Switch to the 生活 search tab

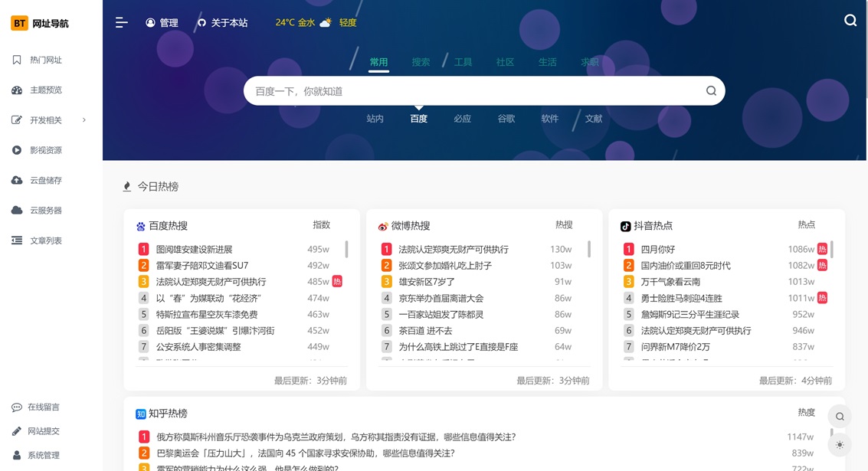coord(548,62)
